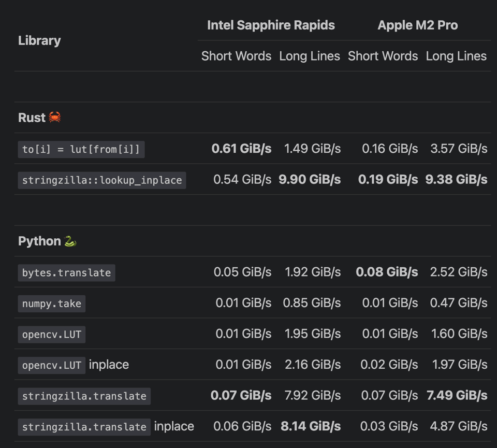The image size is (497, 448).
Task: Select the numpy.take code badge
Action: (51, 304)
